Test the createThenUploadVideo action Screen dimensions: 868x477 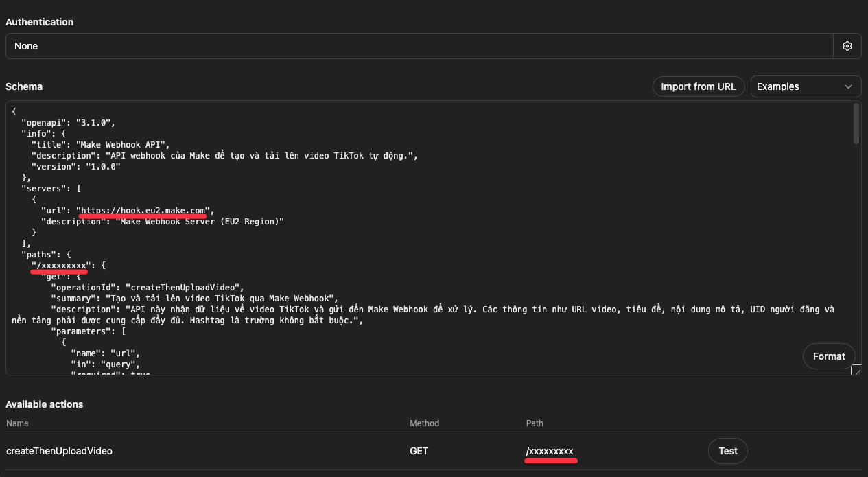click(727, 451)
